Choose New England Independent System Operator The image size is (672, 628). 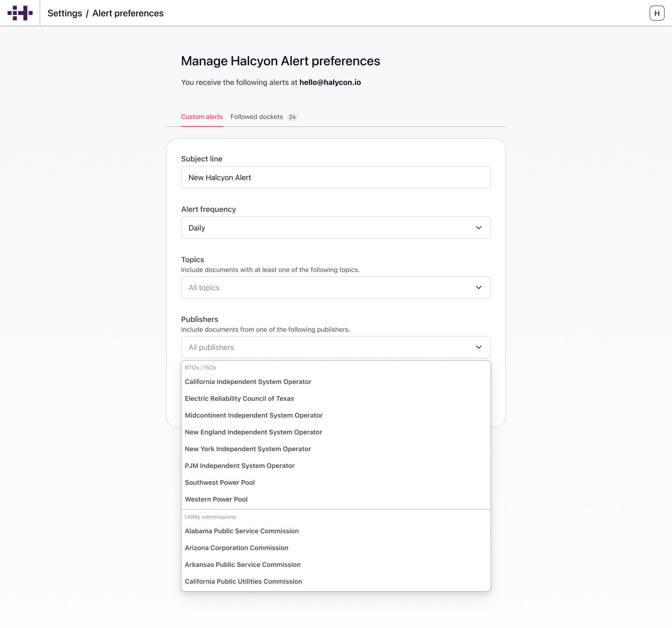336,432
